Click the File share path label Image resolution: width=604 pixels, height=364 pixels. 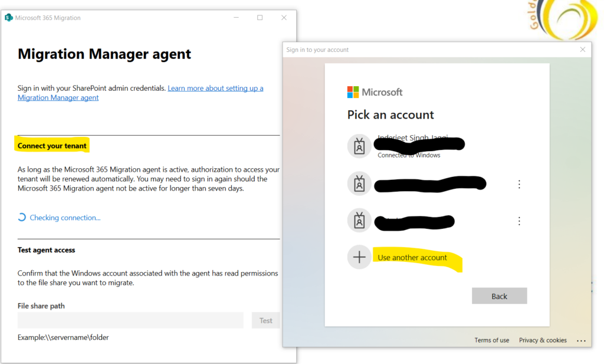(x=41, y=306)
